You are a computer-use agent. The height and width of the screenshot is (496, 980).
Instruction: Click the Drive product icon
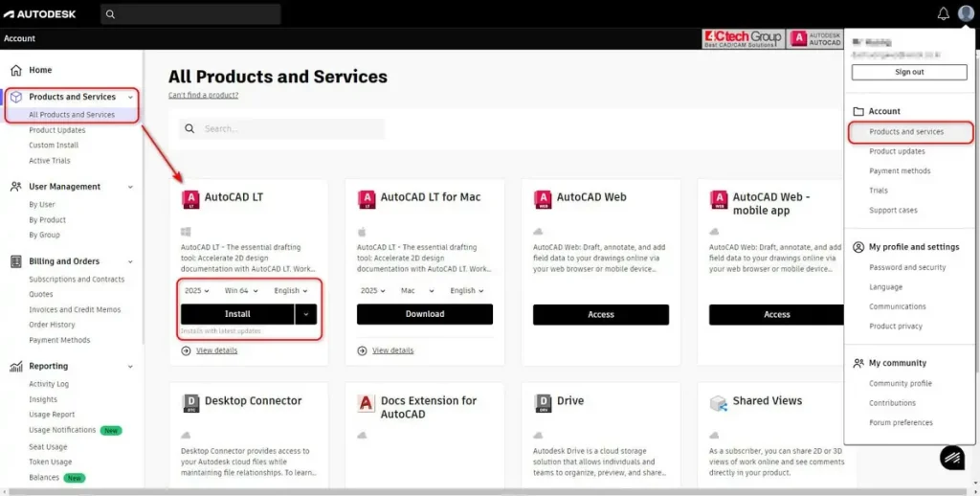point(543,403)
